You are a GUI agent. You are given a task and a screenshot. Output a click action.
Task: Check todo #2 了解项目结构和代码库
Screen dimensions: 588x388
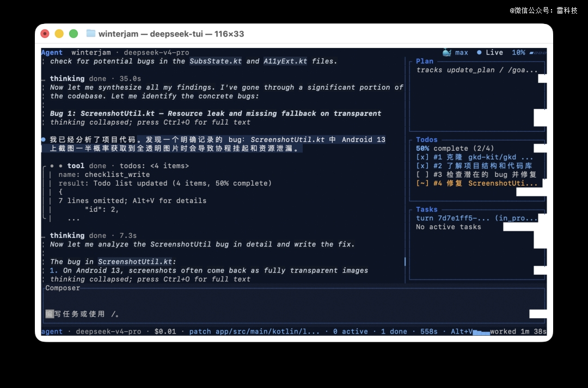(x=474, y=165)
